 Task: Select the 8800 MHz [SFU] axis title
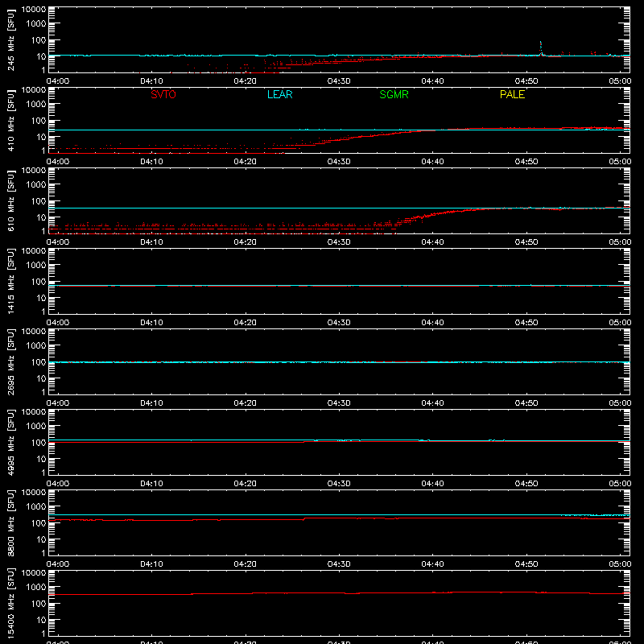click(11, 522)
